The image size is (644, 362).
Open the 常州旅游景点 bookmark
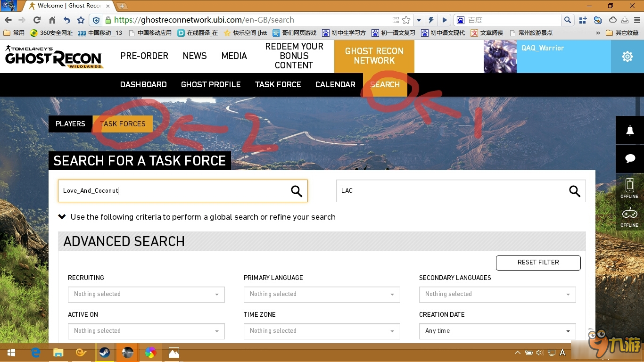point(531,33)
